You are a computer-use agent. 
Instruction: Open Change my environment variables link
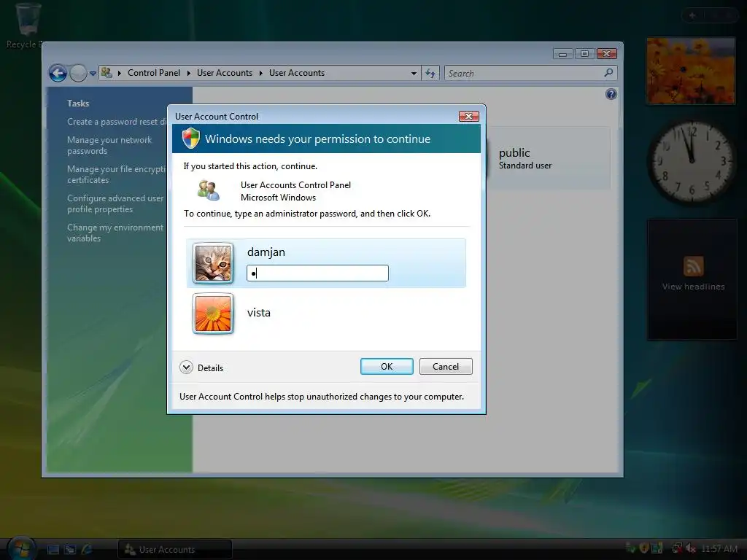tap(115, 233)
